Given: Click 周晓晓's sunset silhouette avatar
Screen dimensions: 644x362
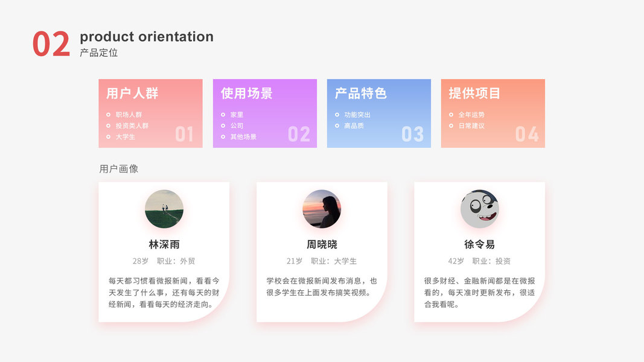Looking at the screenshot, I should [x=322, y=209].
